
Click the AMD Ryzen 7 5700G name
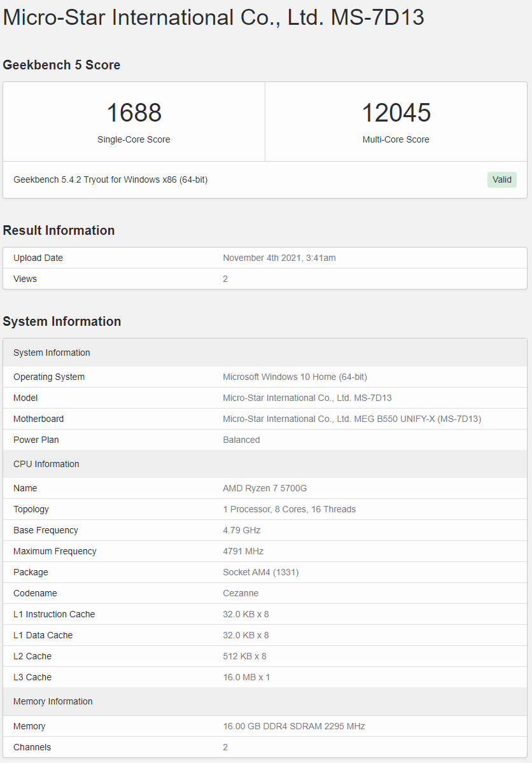click(x=263, y=488)
